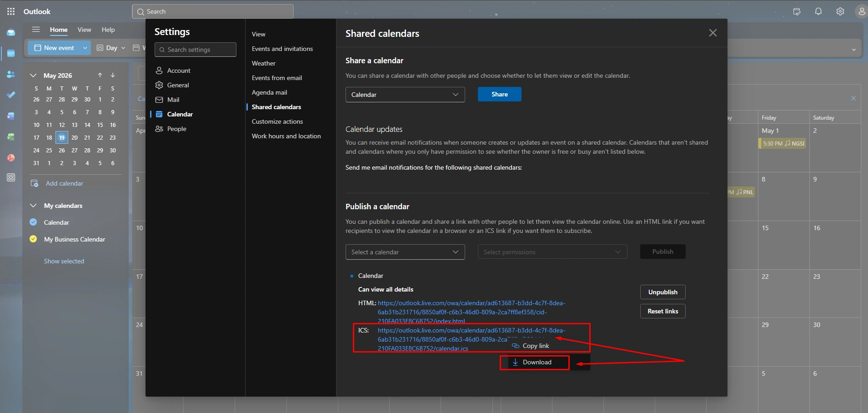868x413 pixels.
Task: Collapse the My calendars group
Action: [x=33, y=206]
